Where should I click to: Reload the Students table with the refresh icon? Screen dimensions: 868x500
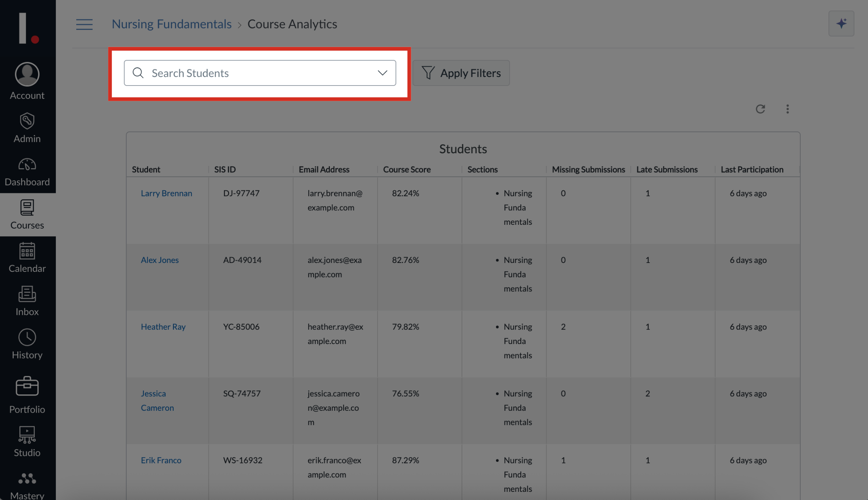click(x=760, y=109)
